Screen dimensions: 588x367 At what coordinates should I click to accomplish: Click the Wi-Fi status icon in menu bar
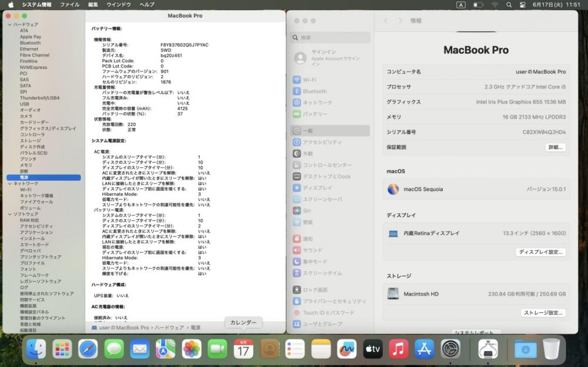(x=495, y=5)
